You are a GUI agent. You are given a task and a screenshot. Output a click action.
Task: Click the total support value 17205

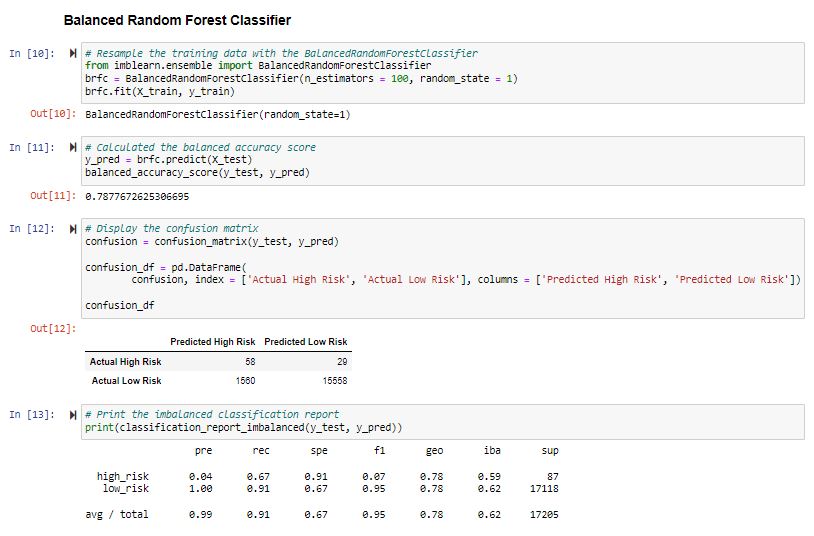tap(544, 514)
